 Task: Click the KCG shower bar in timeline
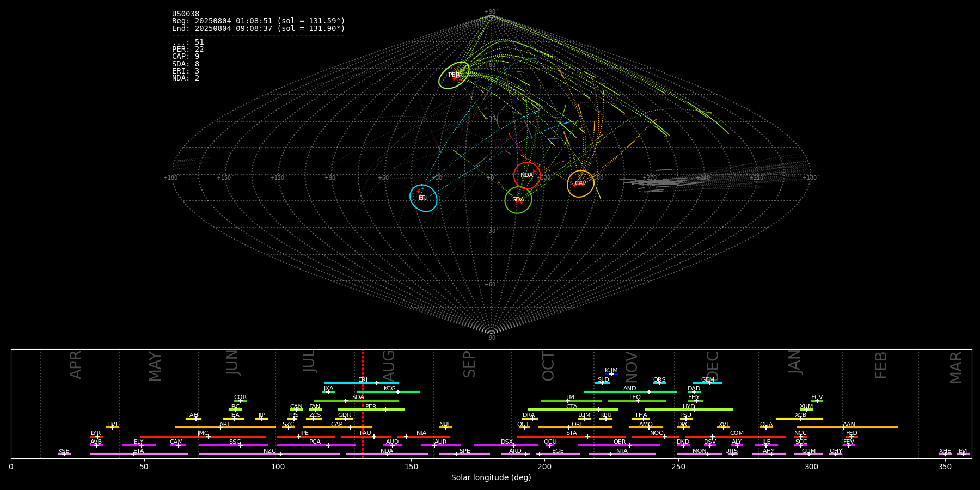(388, 391)
